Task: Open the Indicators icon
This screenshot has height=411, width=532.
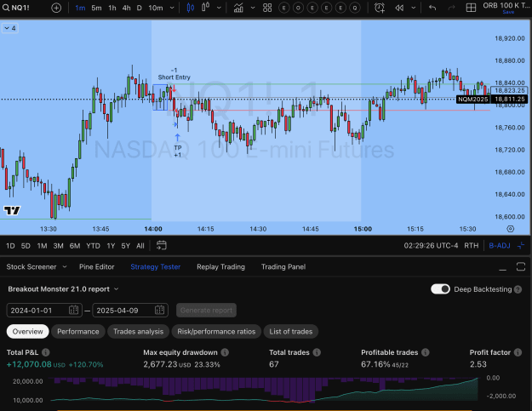Action: pos(238,8)
